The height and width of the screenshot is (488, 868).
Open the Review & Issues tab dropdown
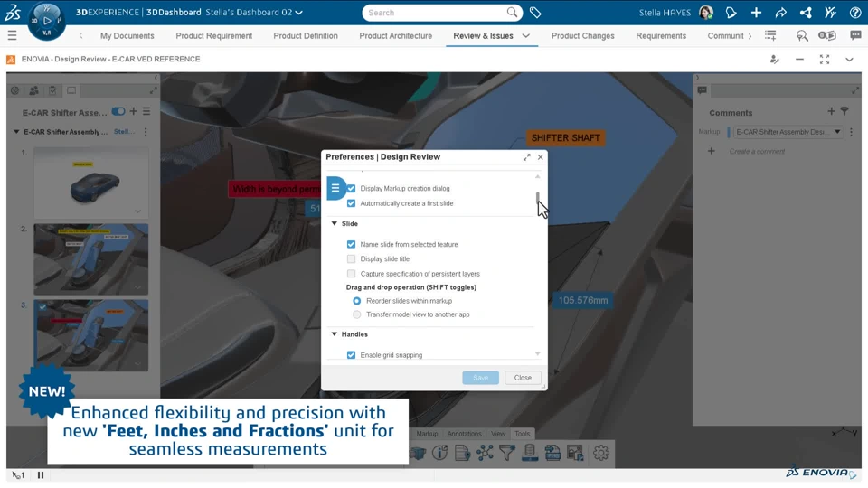pos(526,36)
